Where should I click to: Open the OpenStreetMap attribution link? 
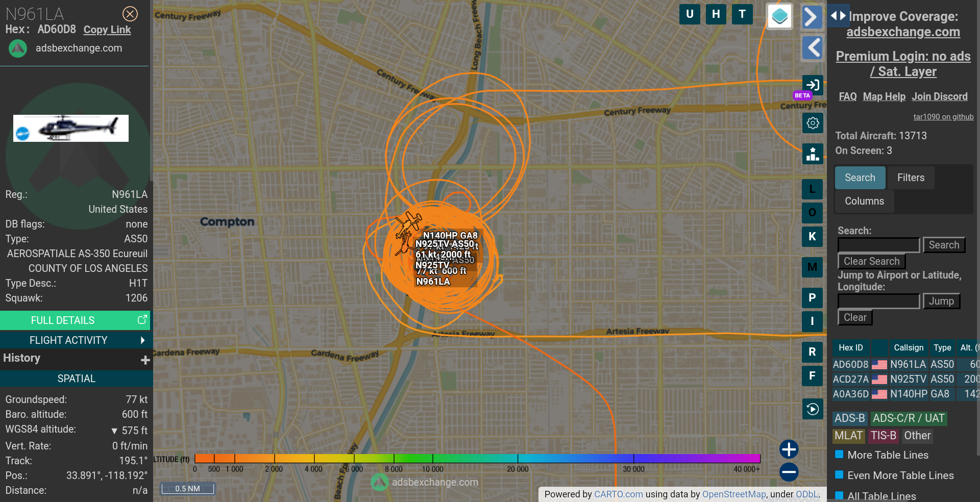[734, 494]
